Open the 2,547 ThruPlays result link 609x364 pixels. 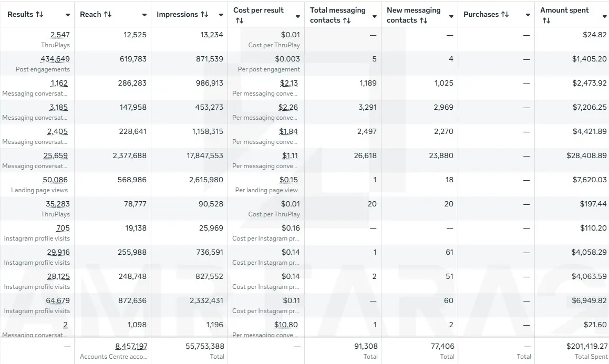coord(60,35)
